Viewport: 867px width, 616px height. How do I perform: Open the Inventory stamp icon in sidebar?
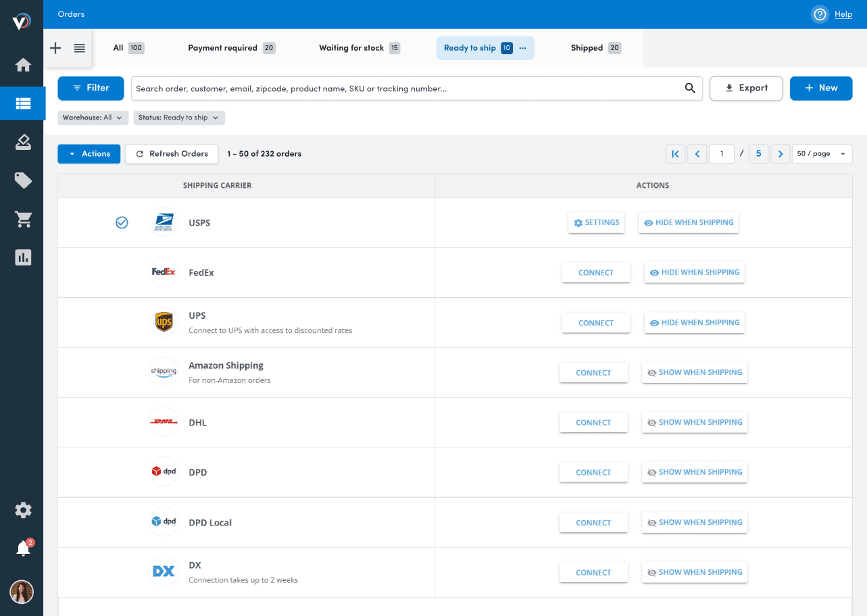coord(23,142)
